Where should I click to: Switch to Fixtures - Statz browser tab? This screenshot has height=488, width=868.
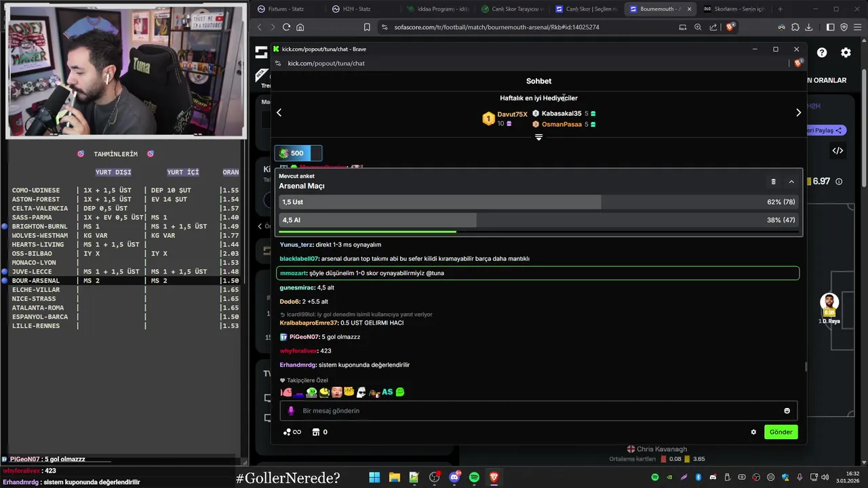[286, 9]
